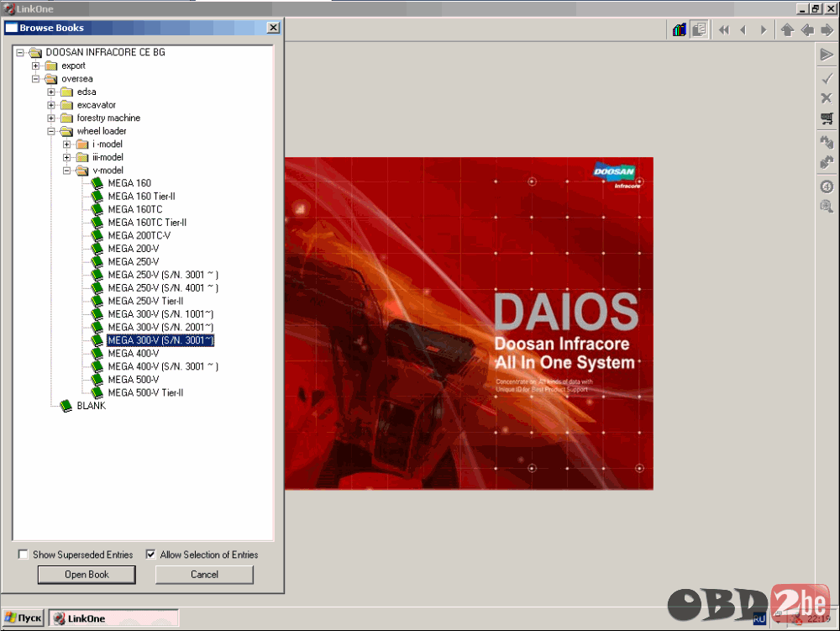The height and width of the screenshot is (631, 840).
Task: Open the Пуск start button
Action: click(23, 618)
